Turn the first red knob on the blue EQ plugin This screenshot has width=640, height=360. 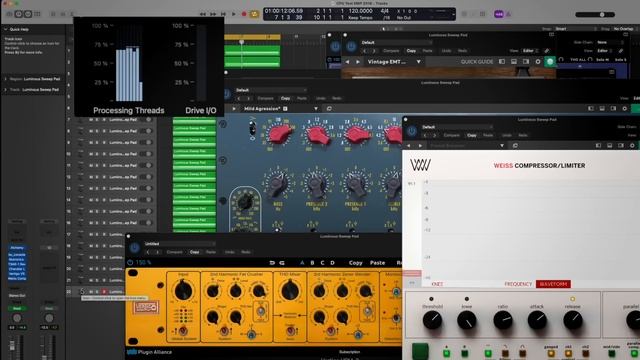(x=280, y=133)
